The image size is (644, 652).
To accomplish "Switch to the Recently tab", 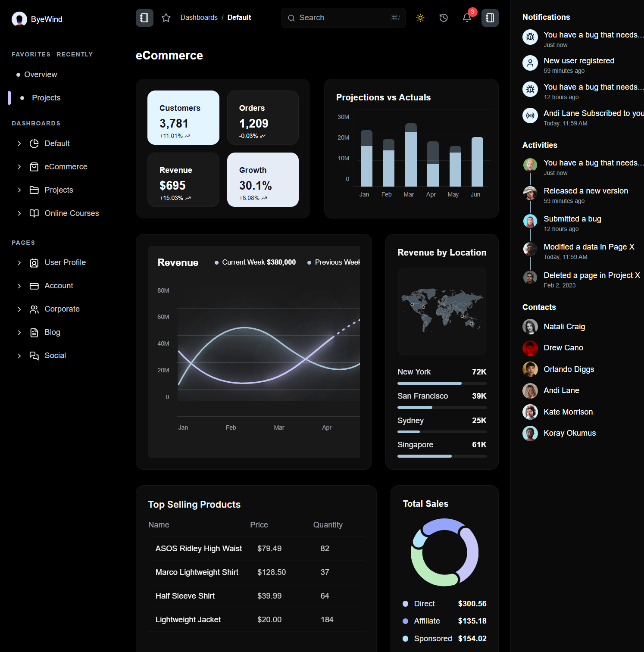I will [75, 54].
